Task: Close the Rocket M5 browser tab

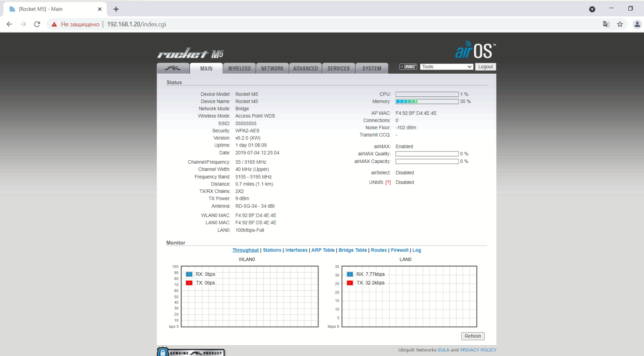Action: tap(100, 9)
